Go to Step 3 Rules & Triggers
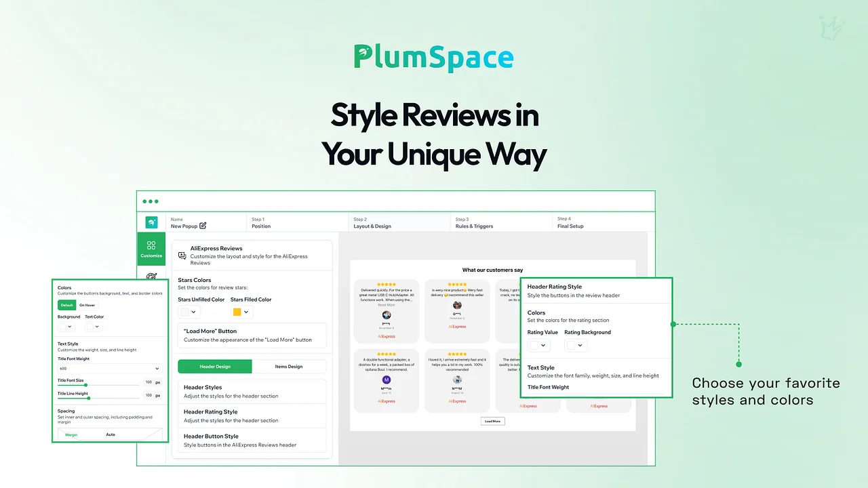This screenshot has width=868, height=488. (x=474, y=223)
